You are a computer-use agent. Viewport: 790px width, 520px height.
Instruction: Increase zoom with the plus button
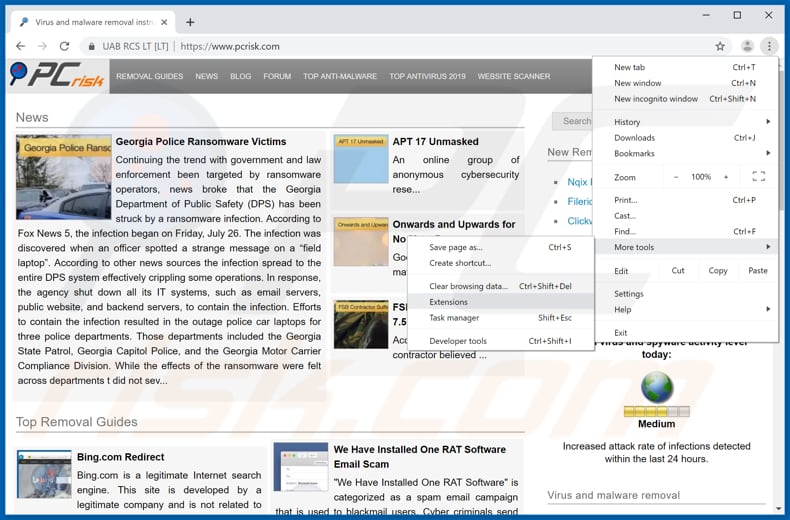(x=727, y=177)
